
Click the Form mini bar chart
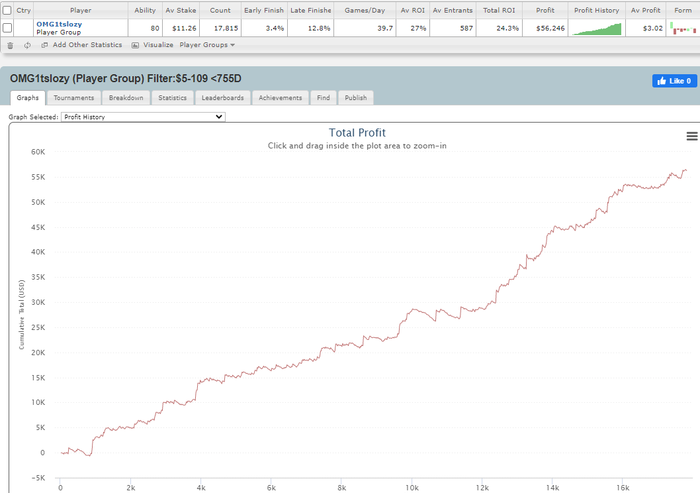[x=683, y=28]
